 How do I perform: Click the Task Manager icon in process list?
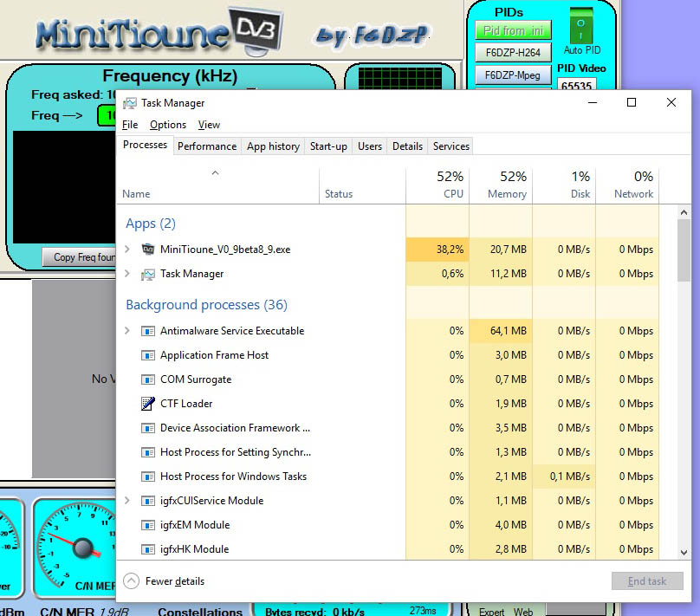pos(147,274)
